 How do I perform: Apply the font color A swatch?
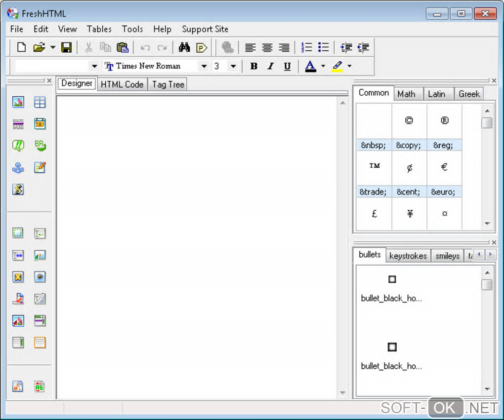pos(310,66)
